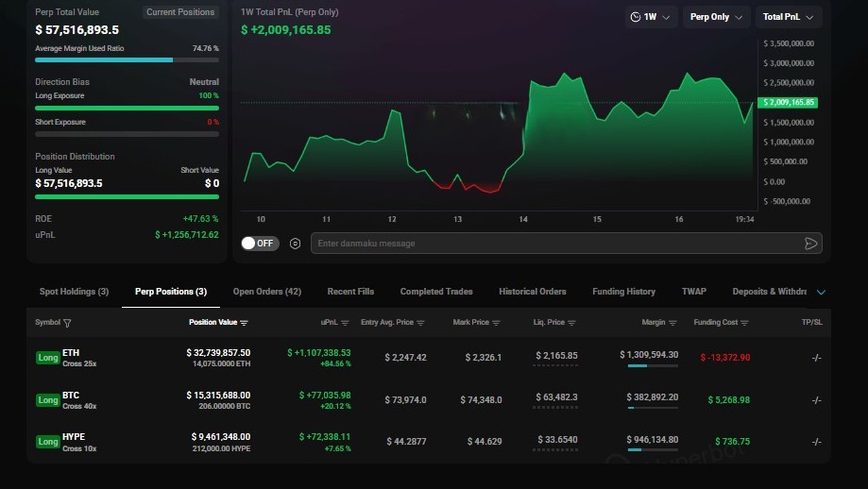The image size is (868, 489).
Task: Sort by Entry Avg. Price icon
Action: 420,323
